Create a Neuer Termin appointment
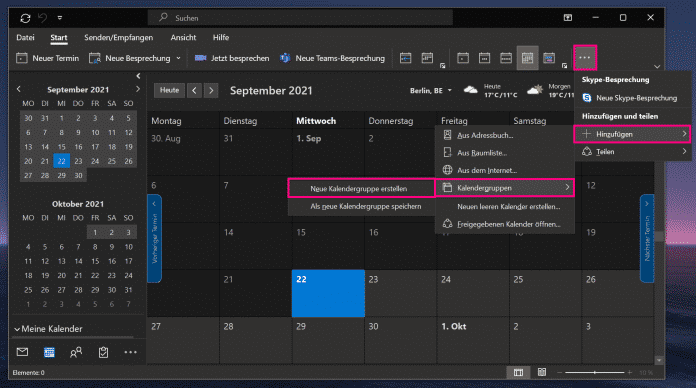696x388 pixels. pos(47,58)
